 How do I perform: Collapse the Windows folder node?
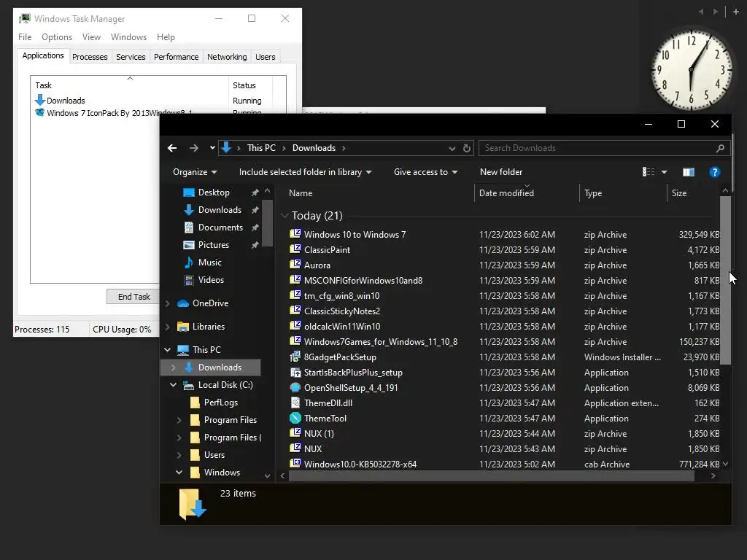click(x=179, y=472)
